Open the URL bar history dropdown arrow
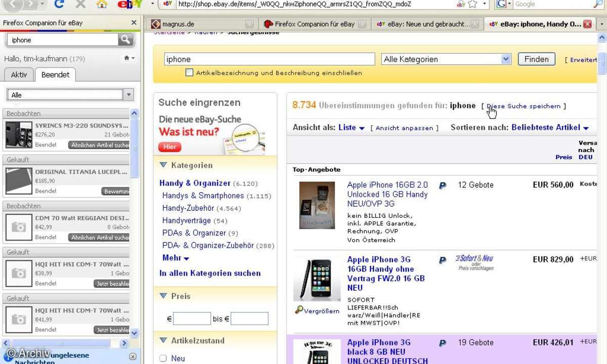The width and height of the screenshot is (607, 364). tap(485, 4)
